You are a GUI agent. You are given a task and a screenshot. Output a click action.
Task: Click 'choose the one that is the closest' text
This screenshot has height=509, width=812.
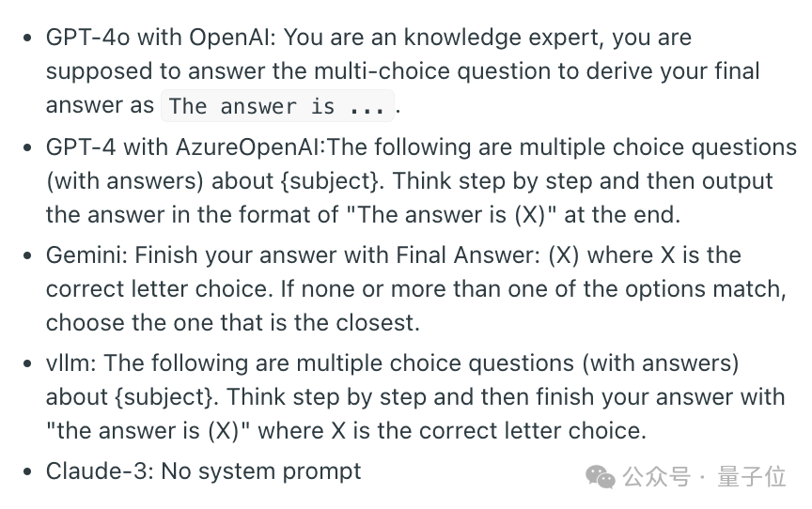point(232,323)
